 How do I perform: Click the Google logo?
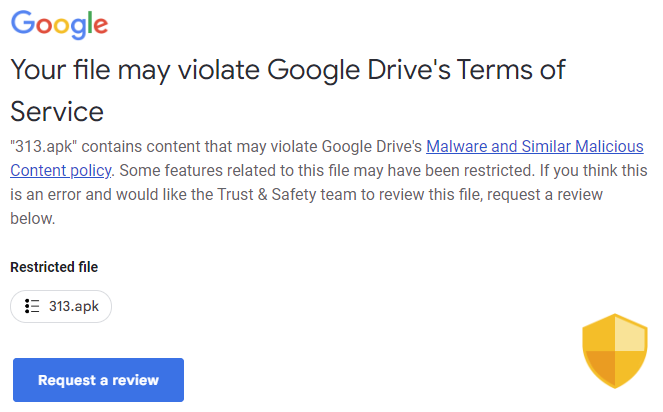[x=59, y=26]
